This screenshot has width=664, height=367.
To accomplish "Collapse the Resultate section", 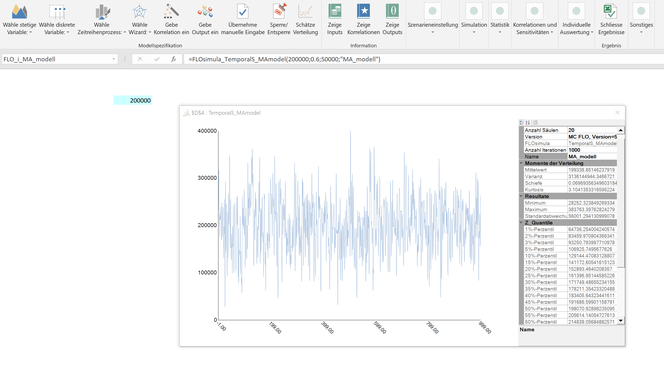I will (x=521, y=196).
